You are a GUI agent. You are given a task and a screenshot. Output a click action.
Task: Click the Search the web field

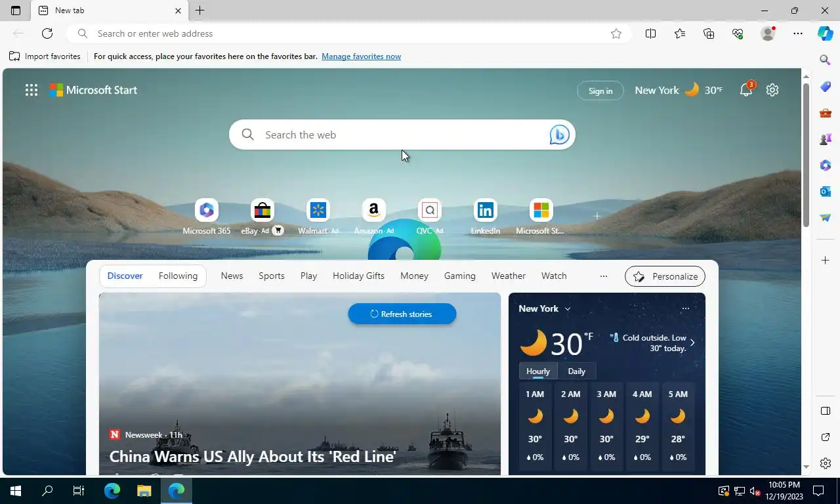click(402, 135)
